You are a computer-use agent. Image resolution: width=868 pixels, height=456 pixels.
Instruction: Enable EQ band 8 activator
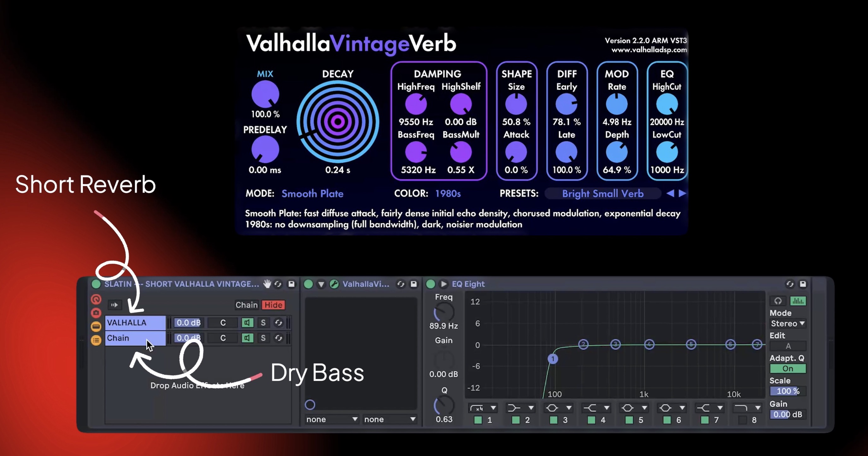(742, 420)
